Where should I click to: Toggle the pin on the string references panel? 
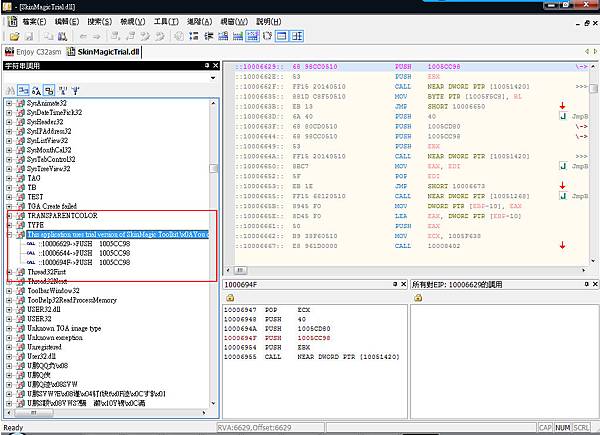point(205,66)
